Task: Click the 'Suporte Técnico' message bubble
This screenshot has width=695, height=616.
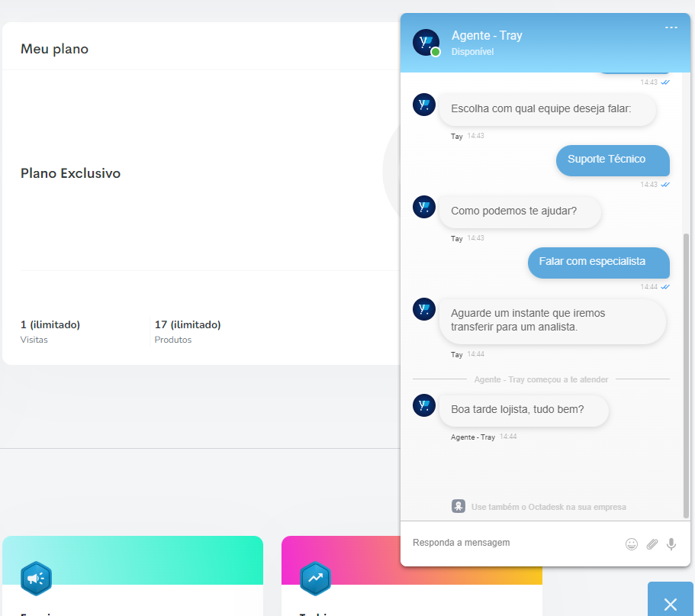Action: pyautogui.click(x=613, y=160)
